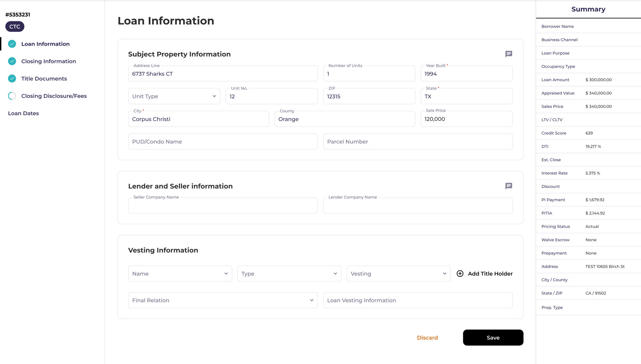This screenshot has height=364, width=641.
Task: Navigate to Loan Dates section
Action: tap(23, 113)
